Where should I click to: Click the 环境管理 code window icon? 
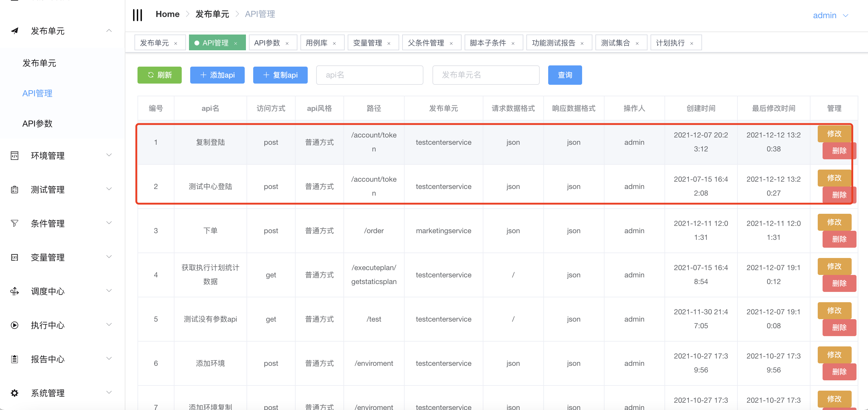15,156
